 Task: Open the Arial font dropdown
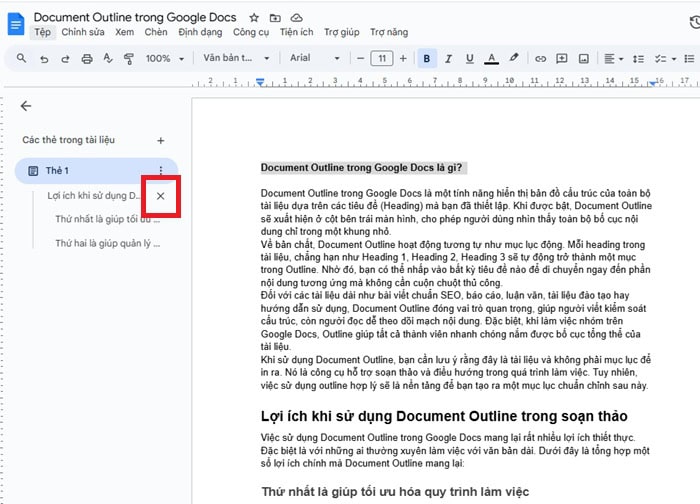tap(315, 58)
